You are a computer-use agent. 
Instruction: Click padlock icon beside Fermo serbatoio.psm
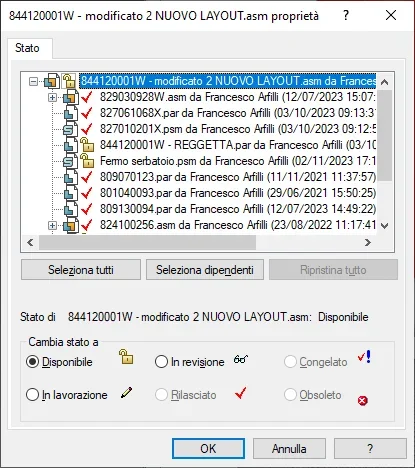coord(87,161)
